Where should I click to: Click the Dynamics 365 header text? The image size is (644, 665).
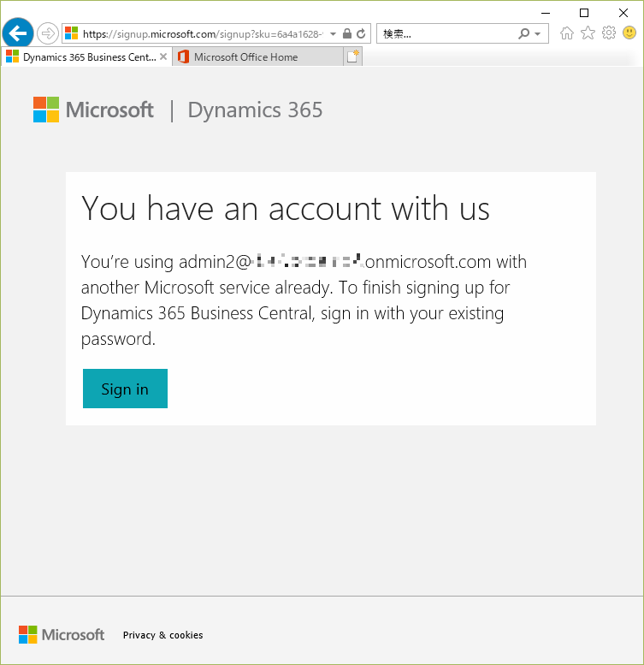click(x=255, y=110)
